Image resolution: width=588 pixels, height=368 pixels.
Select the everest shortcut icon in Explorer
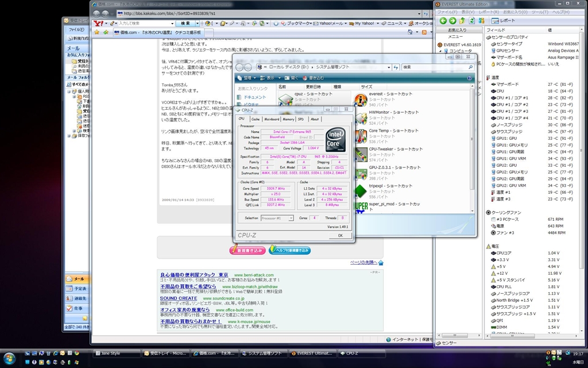(x=361, y=100)
